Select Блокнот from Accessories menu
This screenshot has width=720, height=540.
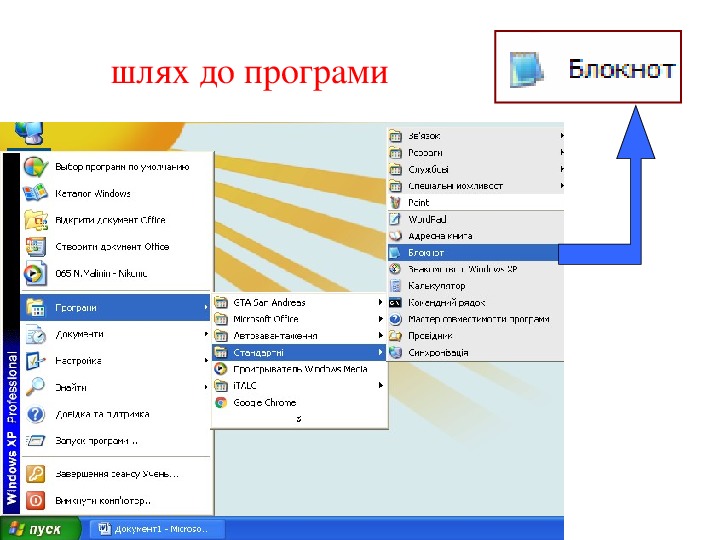[474, 253]
